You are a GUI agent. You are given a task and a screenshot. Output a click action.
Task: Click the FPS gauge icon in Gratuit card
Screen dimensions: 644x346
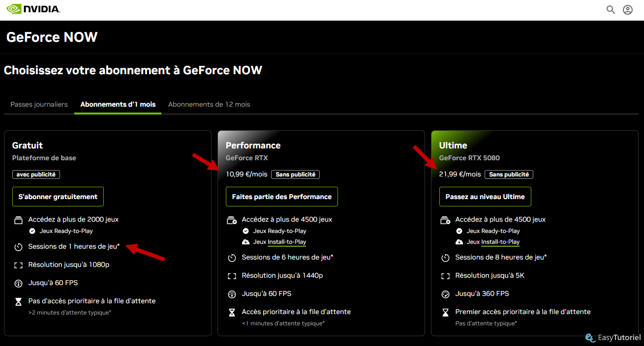[x=18, y=283]
